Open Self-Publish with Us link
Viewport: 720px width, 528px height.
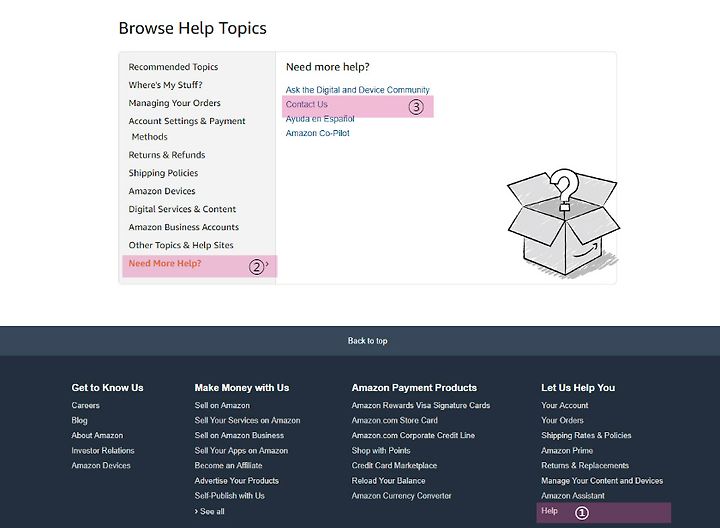[x=230, y=496]
